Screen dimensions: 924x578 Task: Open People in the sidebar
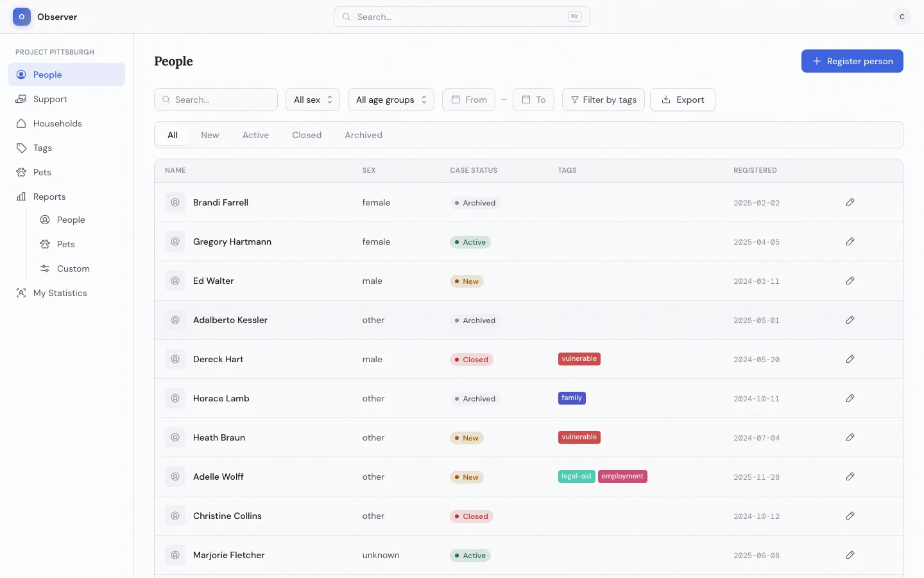point(66,74)
